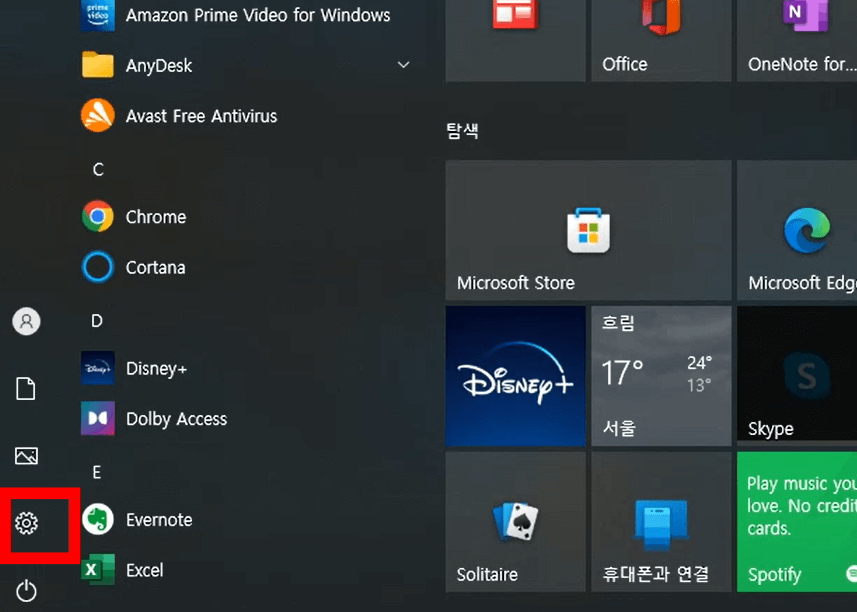Open the Microsoft Edge tile

797,230
